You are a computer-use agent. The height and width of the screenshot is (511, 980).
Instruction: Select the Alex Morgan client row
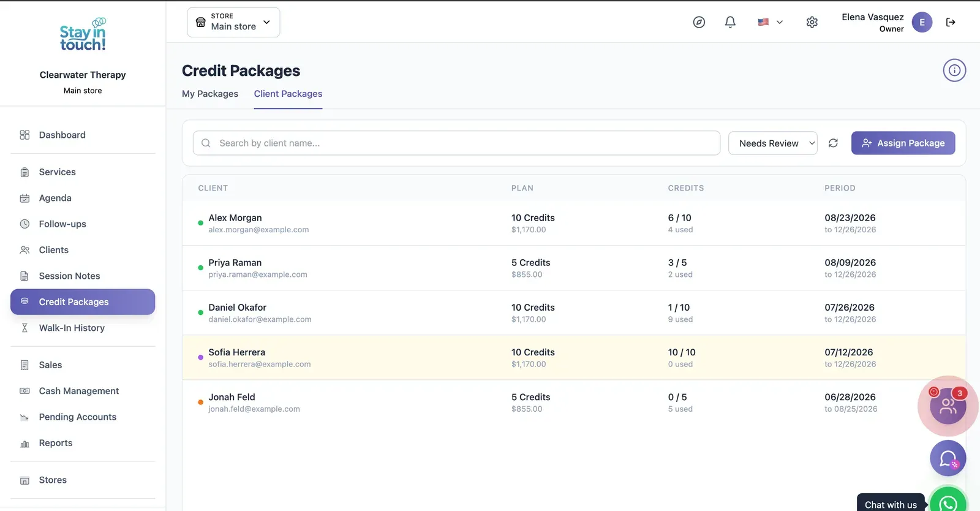574,223
